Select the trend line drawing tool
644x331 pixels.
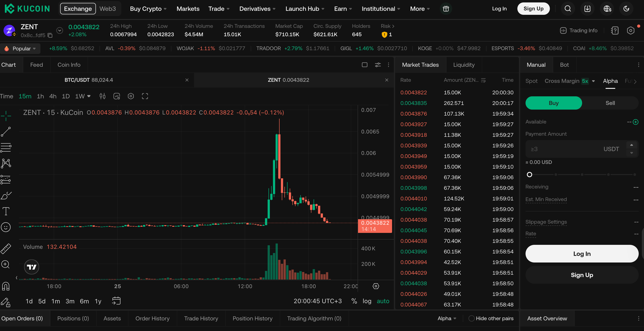tap(6, 132)
